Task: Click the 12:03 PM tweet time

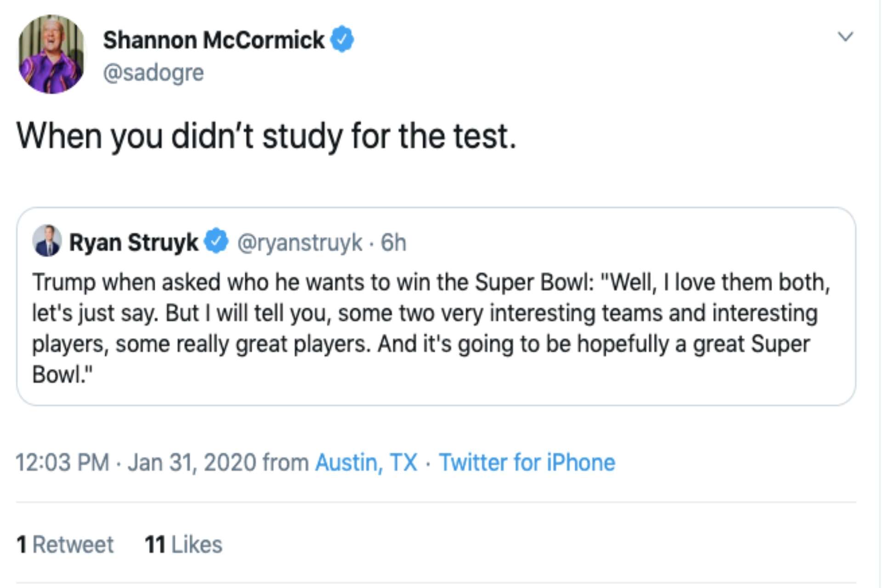Action: click(x=62, y=462)
